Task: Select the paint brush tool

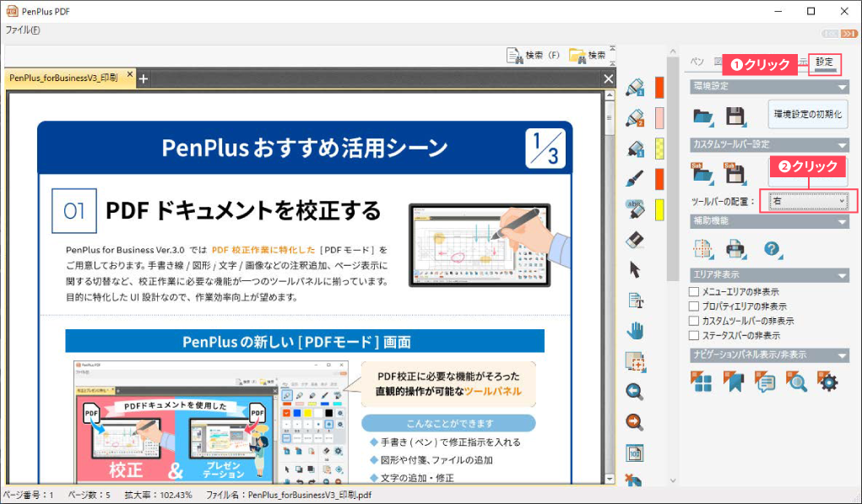Action: [635, 179]
